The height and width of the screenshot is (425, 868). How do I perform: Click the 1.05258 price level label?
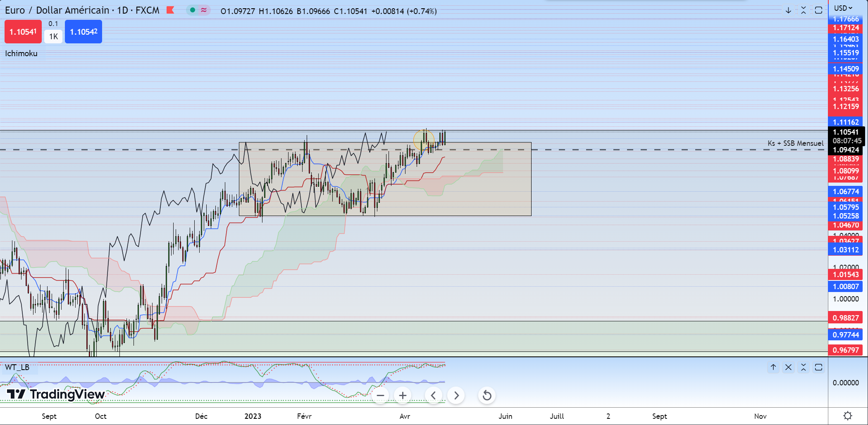coord(846,216)
